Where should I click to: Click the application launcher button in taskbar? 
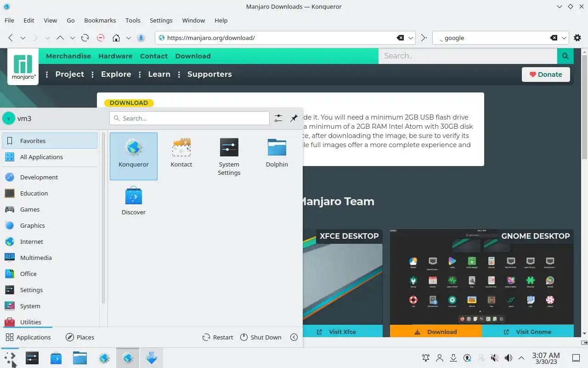(10, 358)
